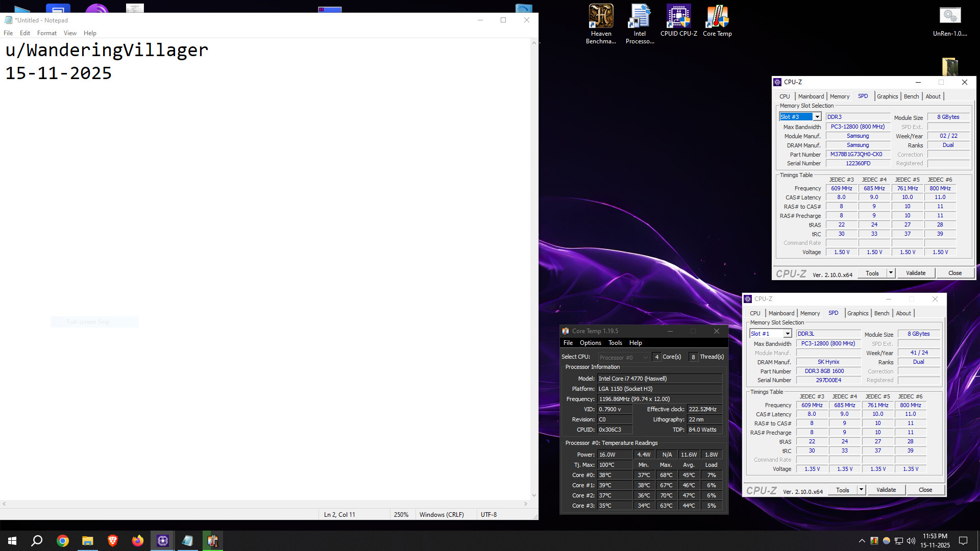Expand Slot #1 memory slot dropdown
Screen dimensions: 980x551
tap(788, 334)
